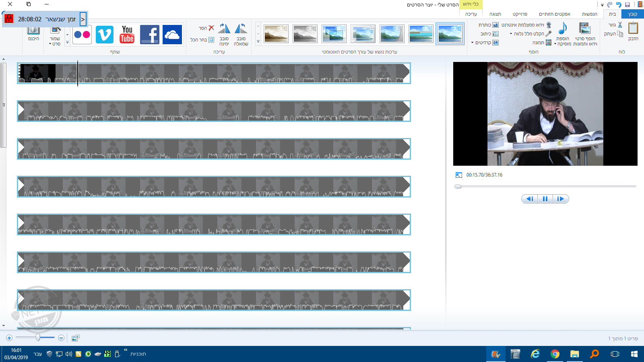Expand the Share destinations gallery
Screen dimensions: 644x362
[x=67, y=42]
